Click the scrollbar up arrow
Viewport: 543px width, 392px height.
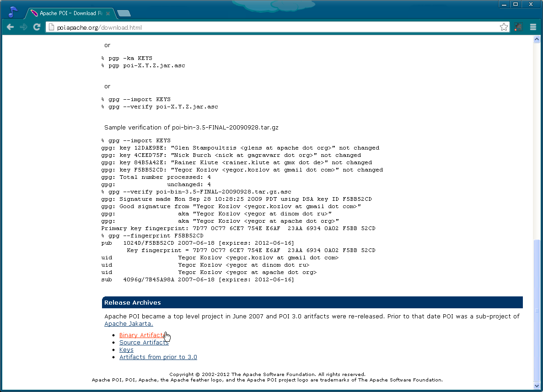tap(537, 39)
